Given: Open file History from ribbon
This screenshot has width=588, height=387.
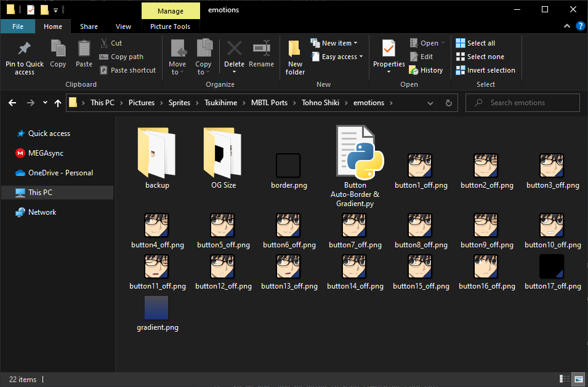Looking at the screenshot, I should (426, 70).
